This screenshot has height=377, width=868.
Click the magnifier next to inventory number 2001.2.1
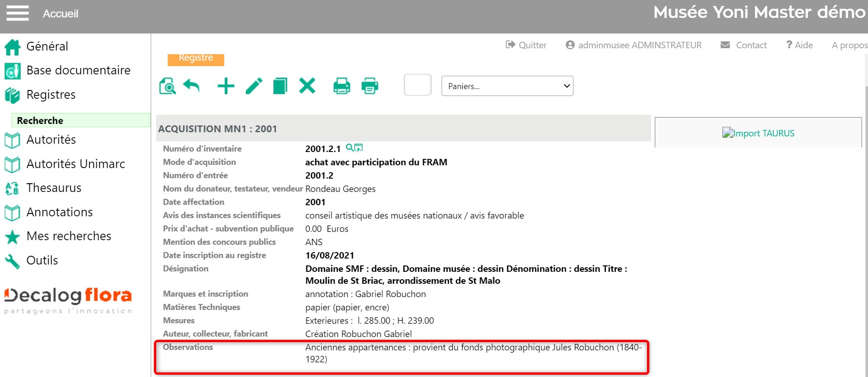coord(350,148)
